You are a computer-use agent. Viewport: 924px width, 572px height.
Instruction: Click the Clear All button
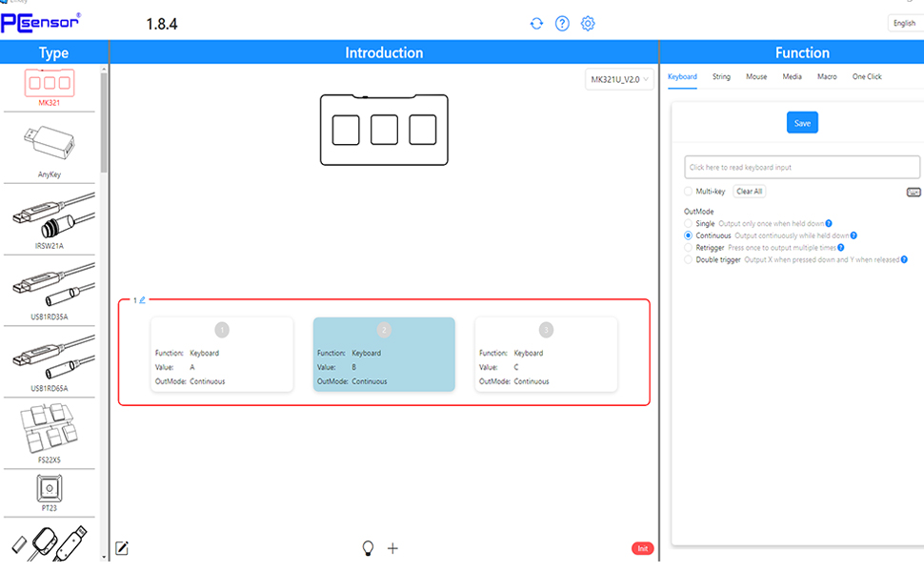(750, 192)
